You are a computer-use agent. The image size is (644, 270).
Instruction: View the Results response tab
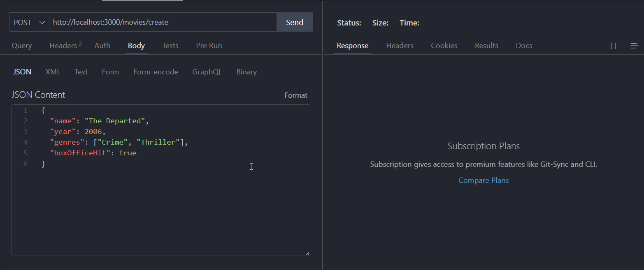tap(486, 45)
